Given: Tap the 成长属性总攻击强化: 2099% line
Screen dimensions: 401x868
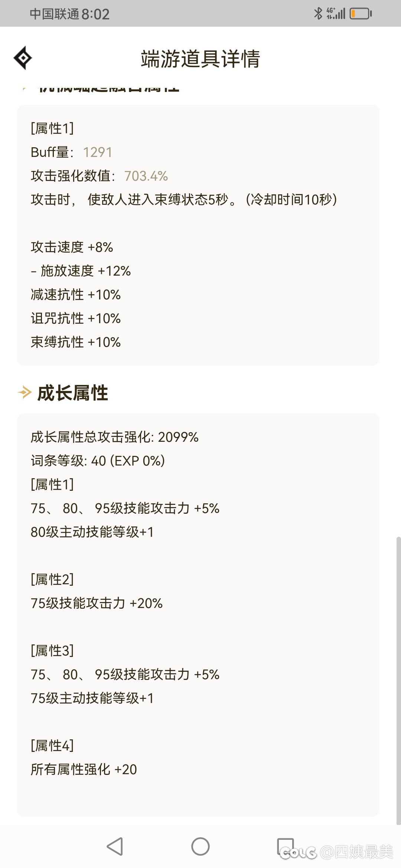Looking at the screenshot, I should pyautogui.click(x=115, y=437).
